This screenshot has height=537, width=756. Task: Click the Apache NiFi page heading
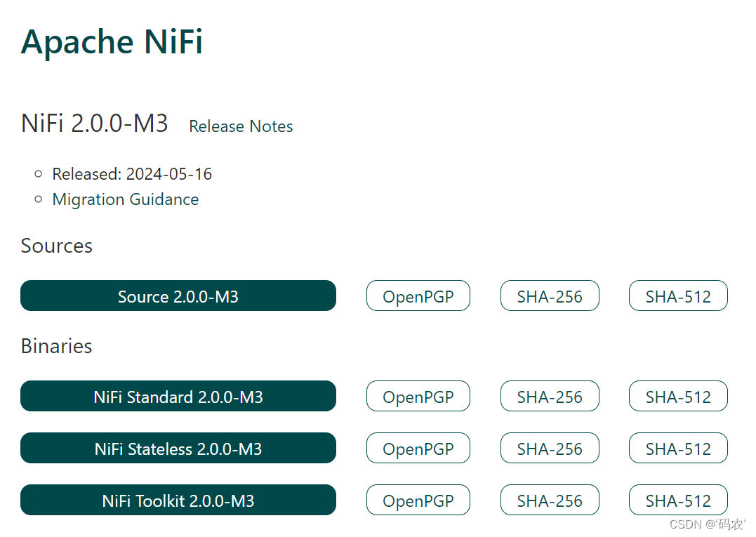tap(112, 42)
